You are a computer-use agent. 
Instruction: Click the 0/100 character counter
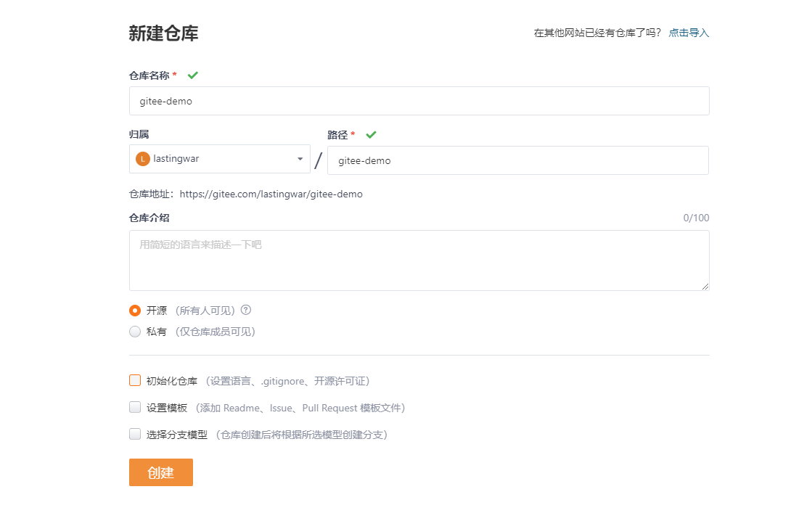pyautogui.click(x=696, y=218)
